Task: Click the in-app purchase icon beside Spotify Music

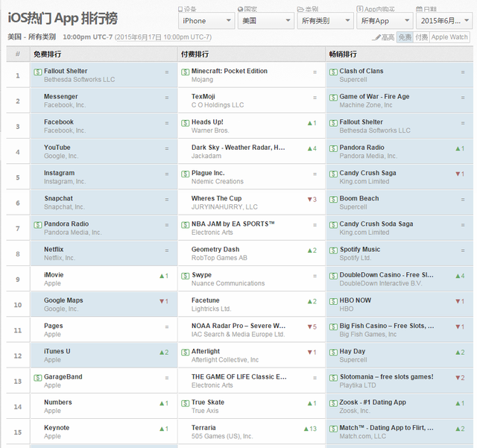Action: tap(333, 250)
